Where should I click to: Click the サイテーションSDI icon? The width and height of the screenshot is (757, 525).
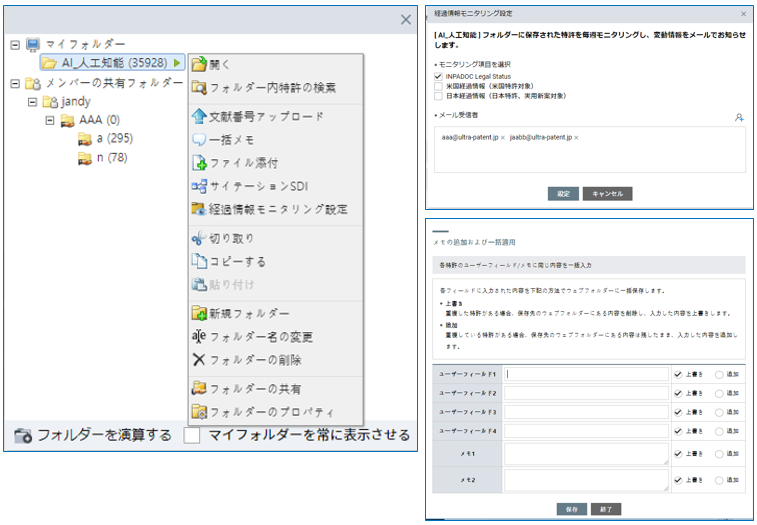[x=199, y=186]
